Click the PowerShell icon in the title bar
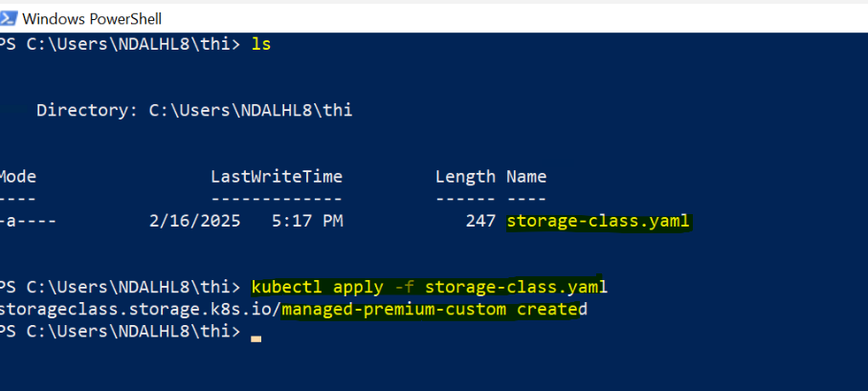Screen dimensions: 868x391 (x=8, y=18)
